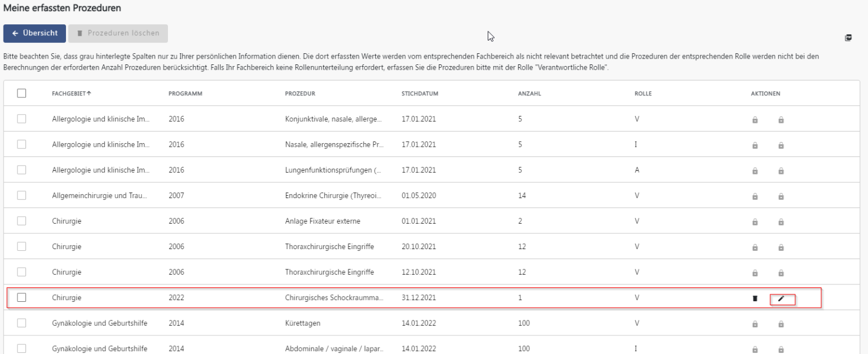Click the Programm value 2007

pyautogui.click(x=176, y=196)
